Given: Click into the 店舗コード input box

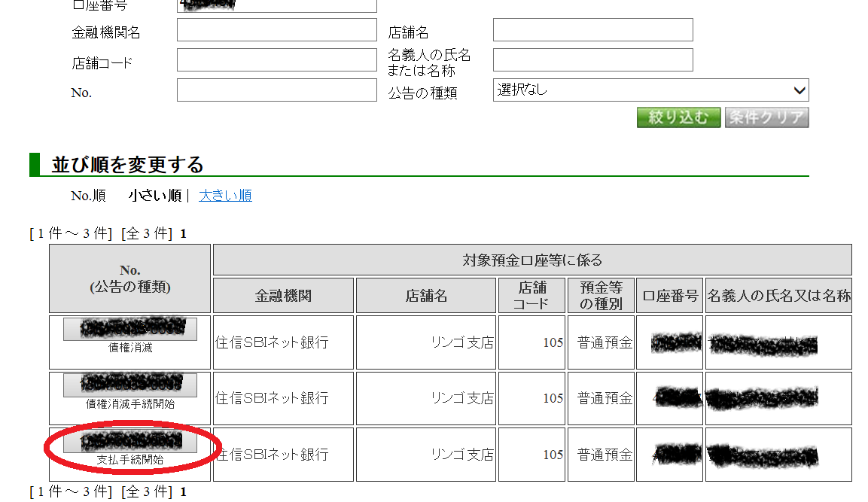Looking at the screenshot, I should point(276,60).
